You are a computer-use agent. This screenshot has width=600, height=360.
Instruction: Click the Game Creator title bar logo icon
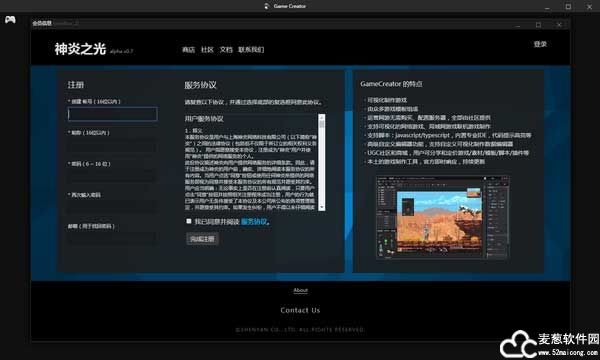pyautogui.click(x=267, y=6)
